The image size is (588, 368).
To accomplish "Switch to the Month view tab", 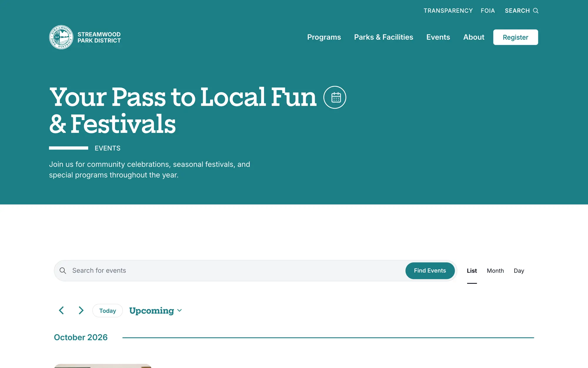I will point(495,271).
